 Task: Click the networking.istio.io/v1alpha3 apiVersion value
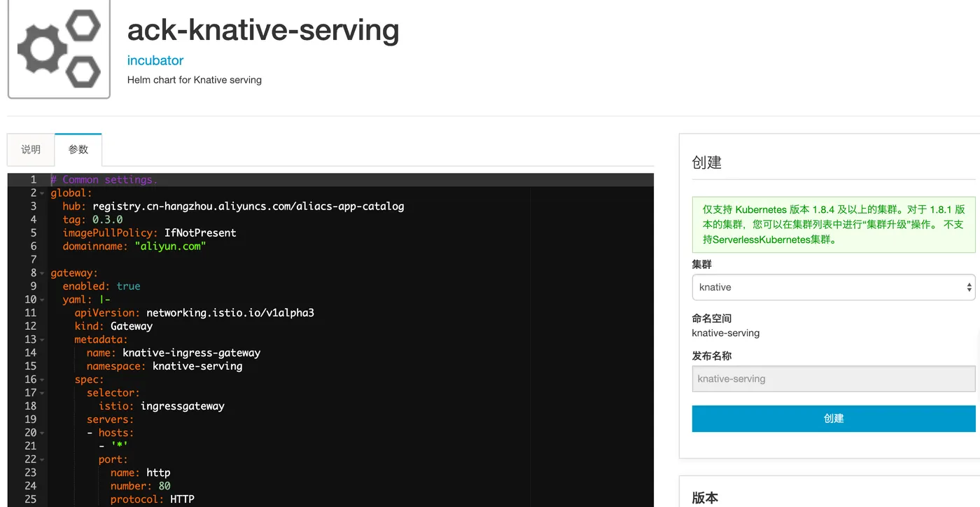pos(230,312)
